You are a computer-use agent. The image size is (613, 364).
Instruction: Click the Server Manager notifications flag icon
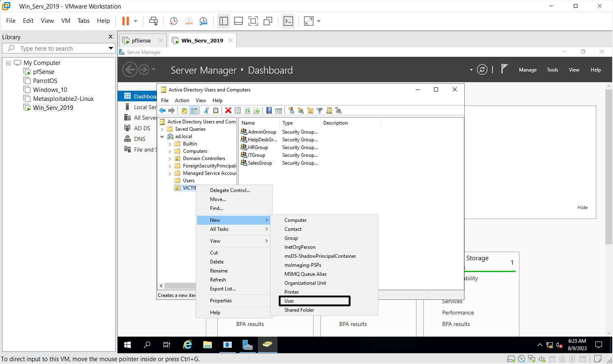(x=504, y=69)
